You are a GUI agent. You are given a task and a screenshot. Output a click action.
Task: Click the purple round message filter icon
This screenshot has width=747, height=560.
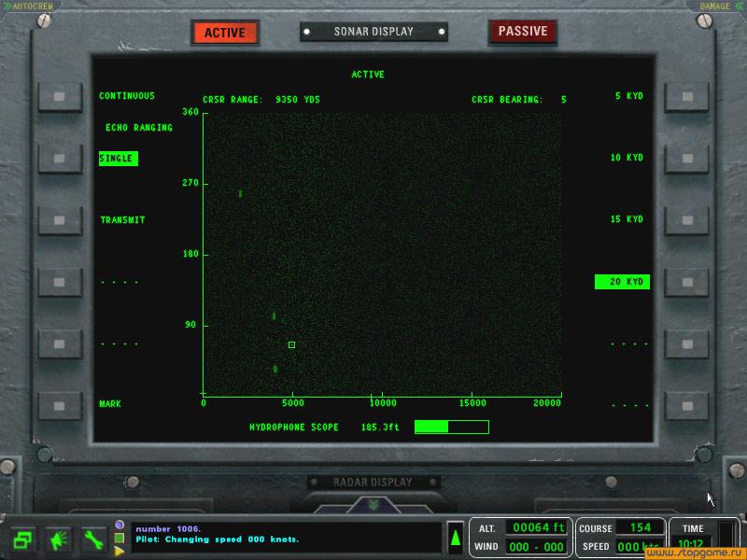(120, 525)
